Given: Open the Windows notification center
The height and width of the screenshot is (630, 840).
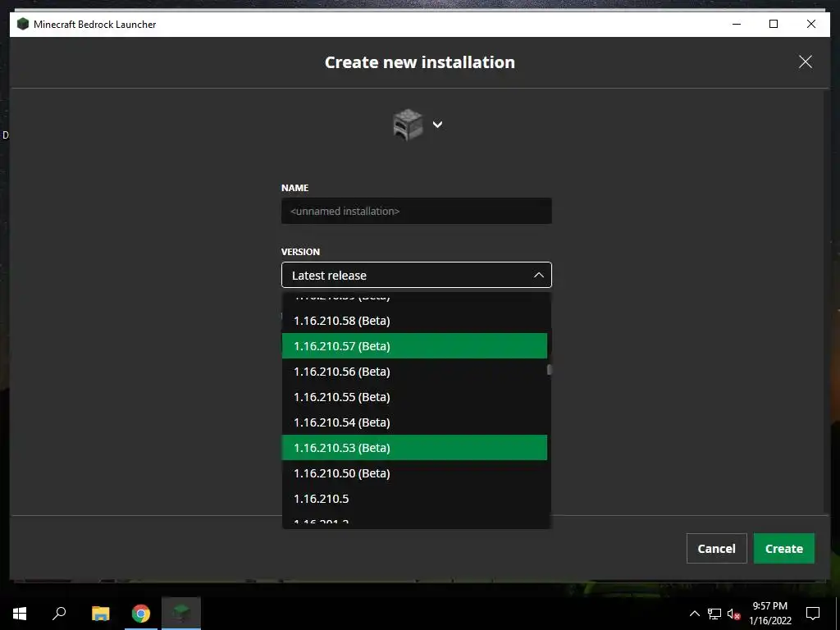Looking at the screenshot, I should (813, 614).
